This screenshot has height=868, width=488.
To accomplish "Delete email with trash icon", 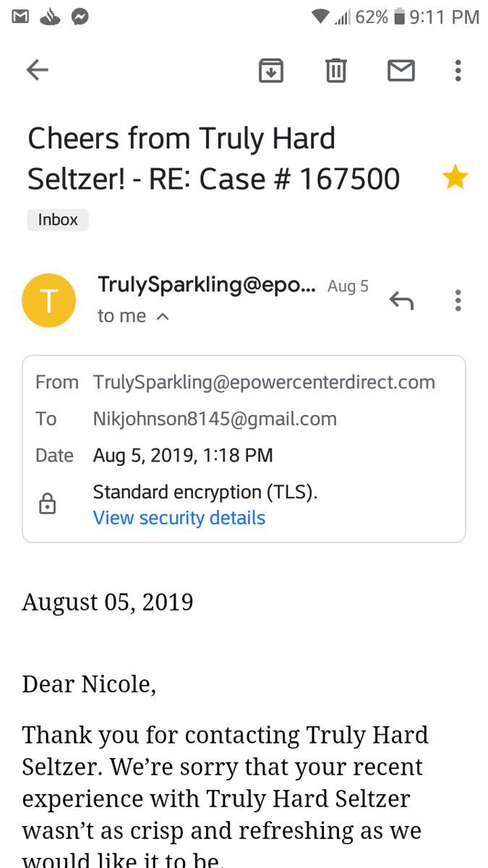I will click(x=335, y=70).
